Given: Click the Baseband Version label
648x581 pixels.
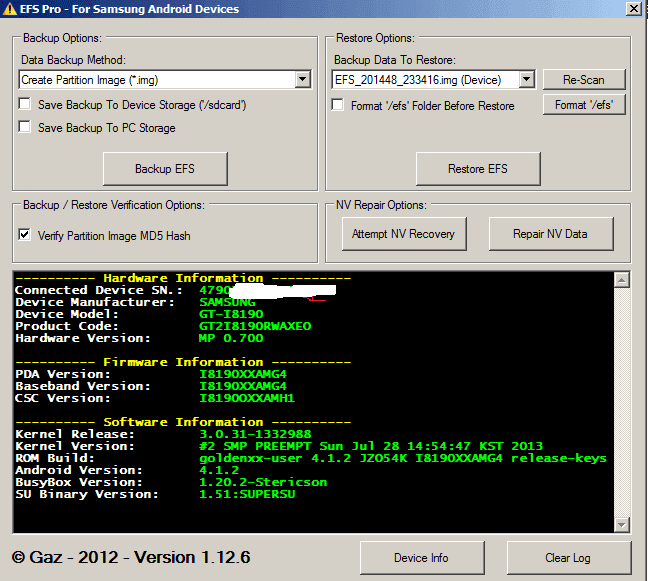Looking at the screenshot, I should 83,386.
